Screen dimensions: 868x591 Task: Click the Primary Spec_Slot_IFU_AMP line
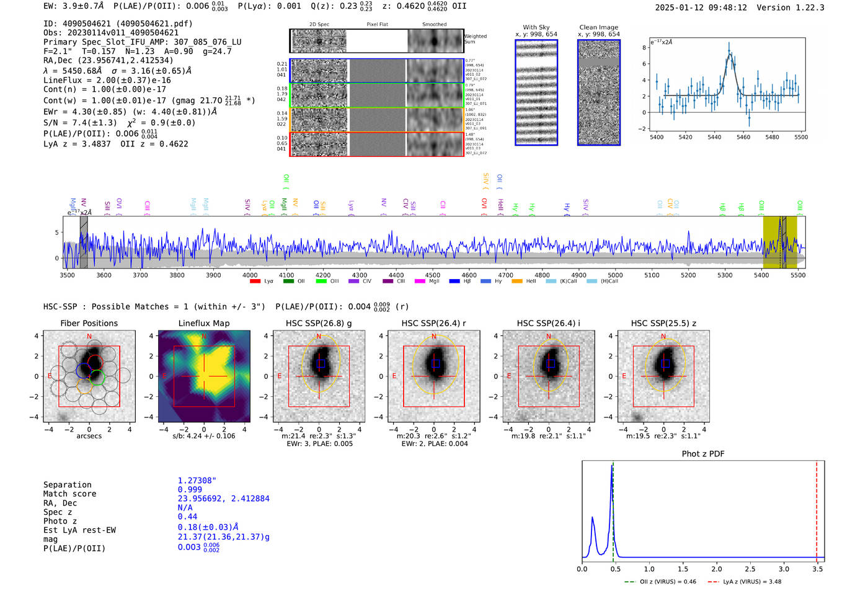[143, 42]
